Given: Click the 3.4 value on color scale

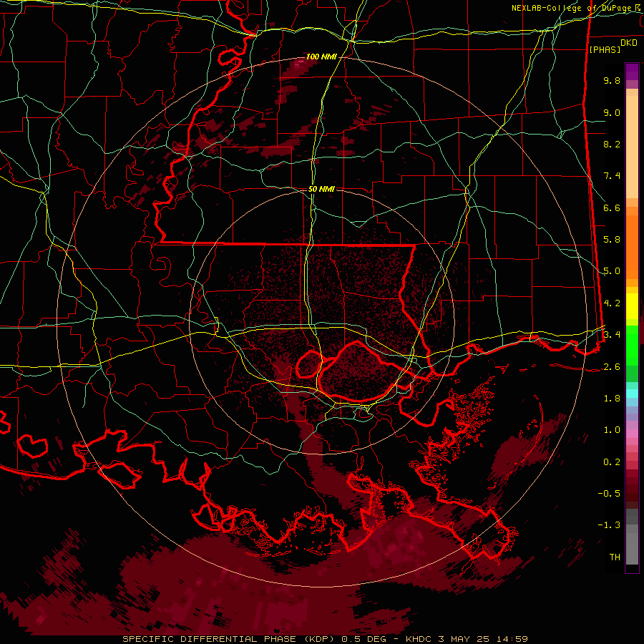Looking at the screenshot, I should click(x=612, y=334).
